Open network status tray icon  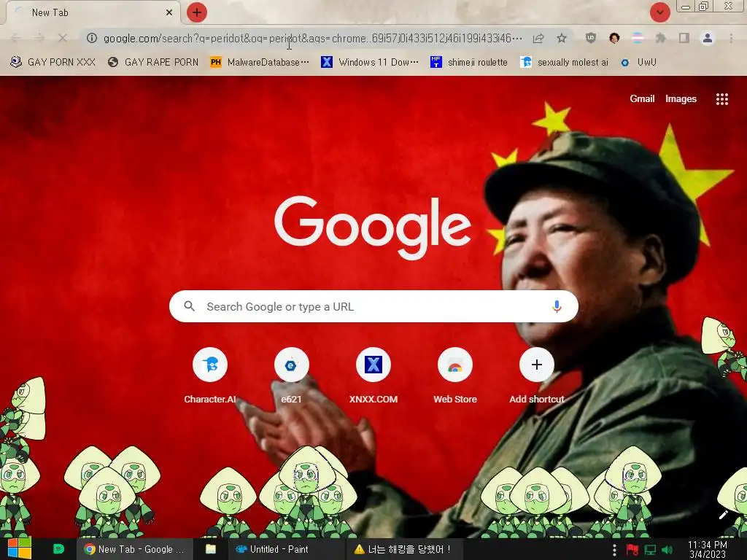tap(650, 550)
